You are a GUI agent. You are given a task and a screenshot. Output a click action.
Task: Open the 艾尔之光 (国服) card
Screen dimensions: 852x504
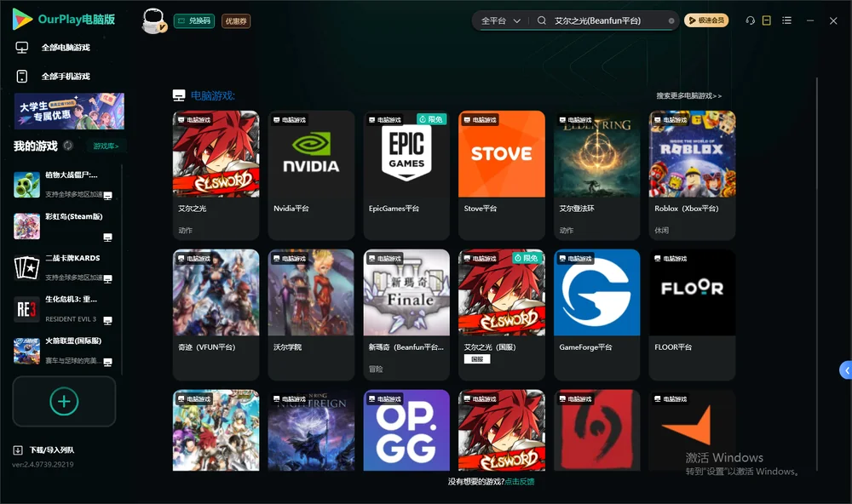(502, 314)
